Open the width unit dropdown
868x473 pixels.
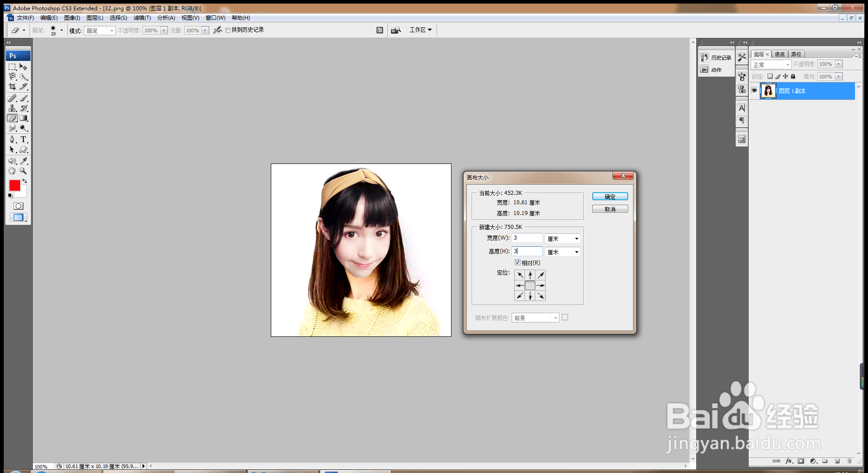pyautogui.click(x=563, y=239)
